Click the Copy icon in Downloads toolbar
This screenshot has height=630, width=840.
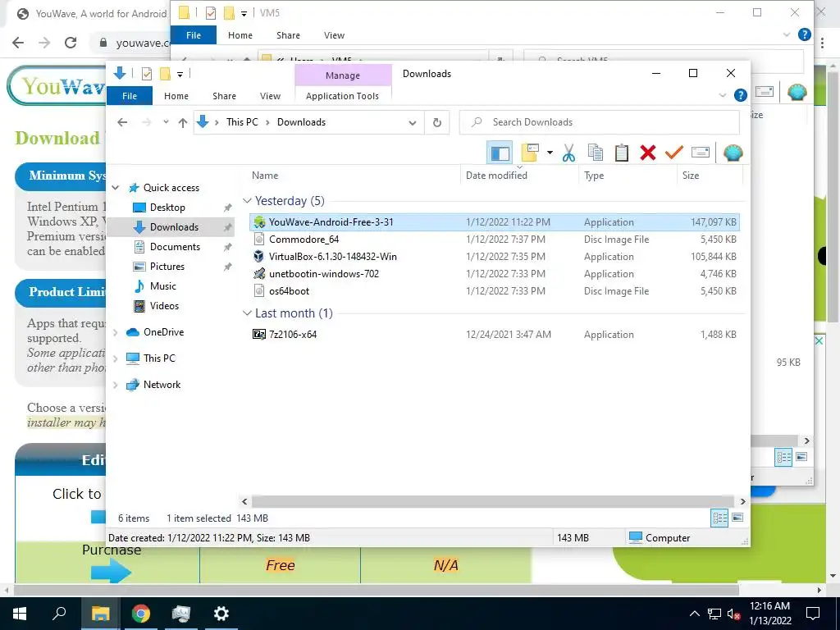[x=596, y=153]
